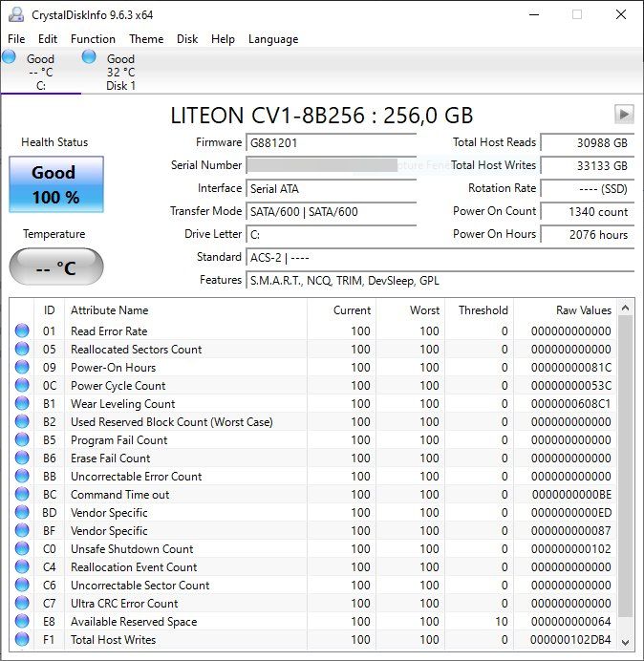Click status orb for BD Vendor Specific
644x661 pixels.
[x=22, y=512]
